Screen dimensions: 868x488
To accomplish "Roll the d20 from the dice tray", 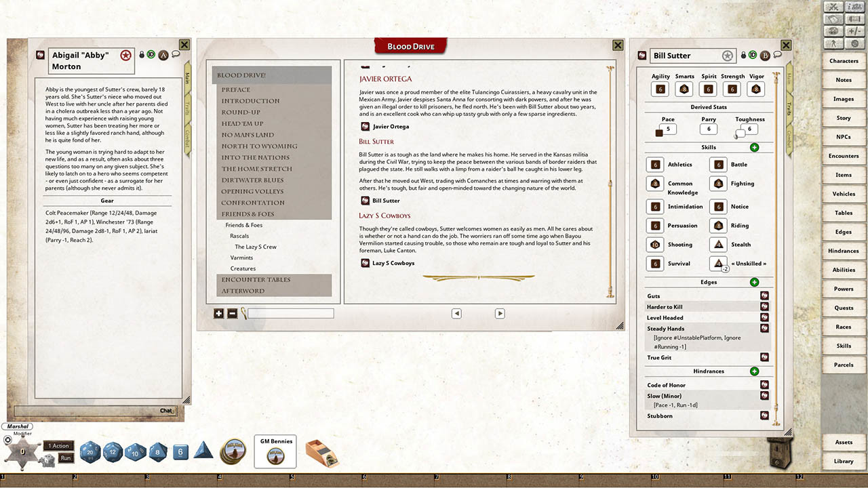I will click(90, 452).
